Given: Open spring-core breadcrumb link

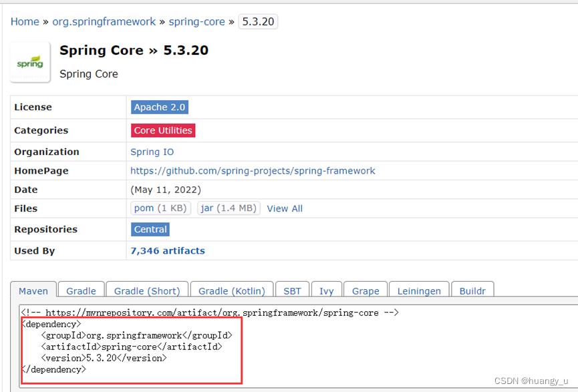Looking at the screenshot, I should click(197, 22).
